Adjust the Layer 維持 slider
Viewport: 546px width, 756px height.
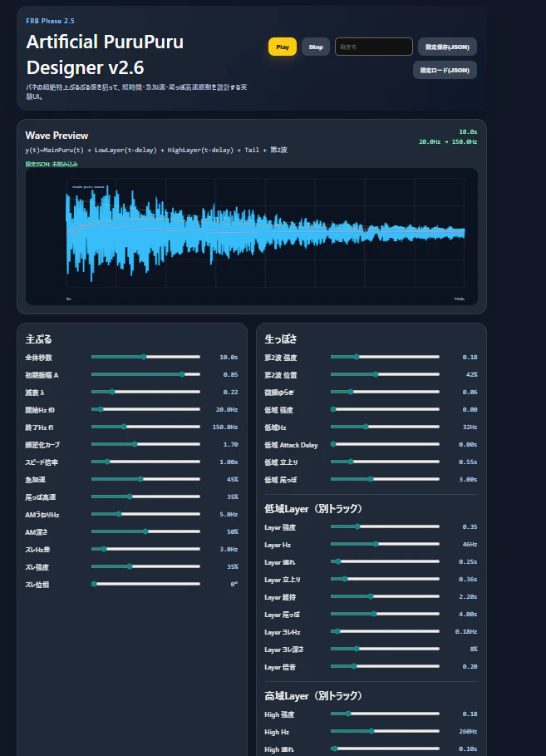385,596
